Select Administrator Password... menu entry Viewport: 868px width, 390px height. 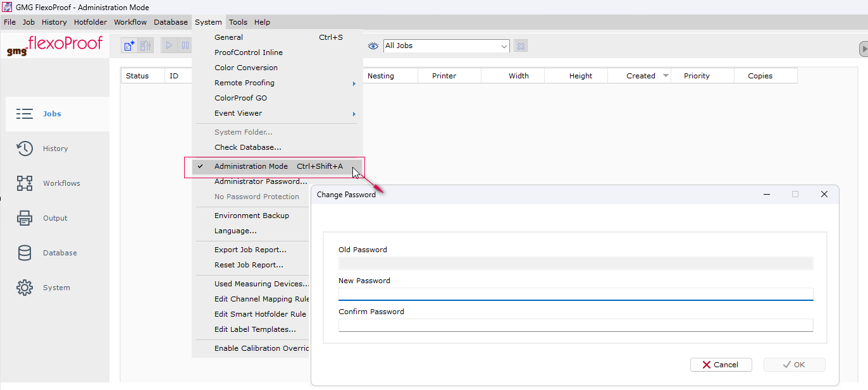pyautogui.click(x=260, y=181)
